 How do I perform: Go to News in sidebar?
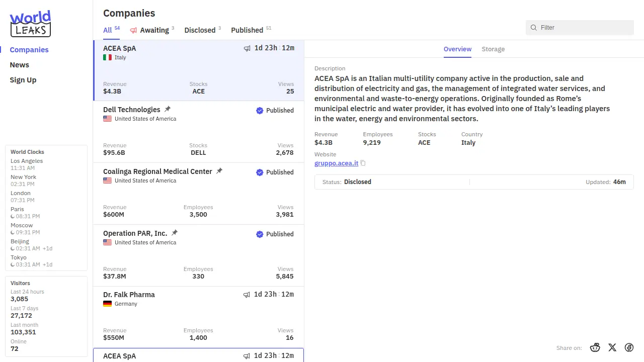[x=20, y=65]
